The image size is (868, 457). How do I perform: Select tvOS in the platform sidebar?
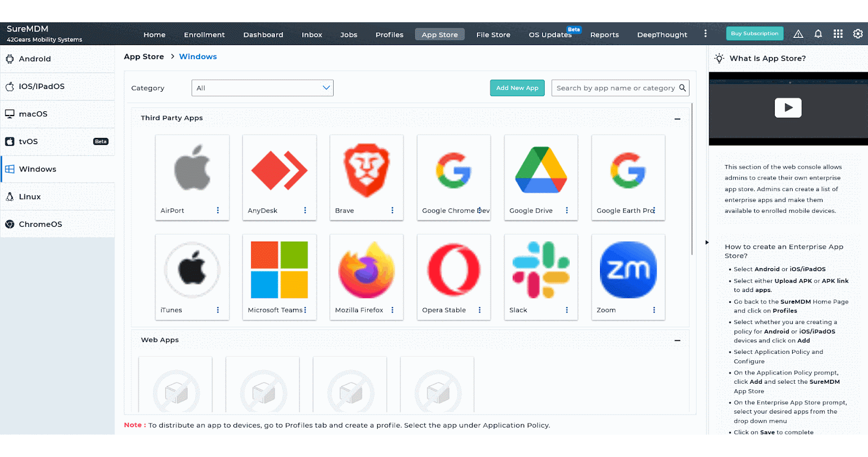pos(58,142)
